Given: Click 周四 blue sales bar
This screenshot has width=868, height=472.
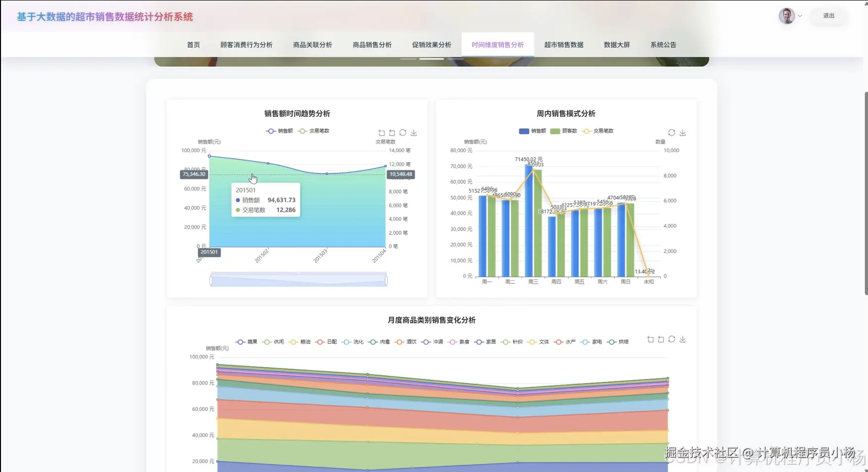Looking at the screenshot, I should (552, 246).
